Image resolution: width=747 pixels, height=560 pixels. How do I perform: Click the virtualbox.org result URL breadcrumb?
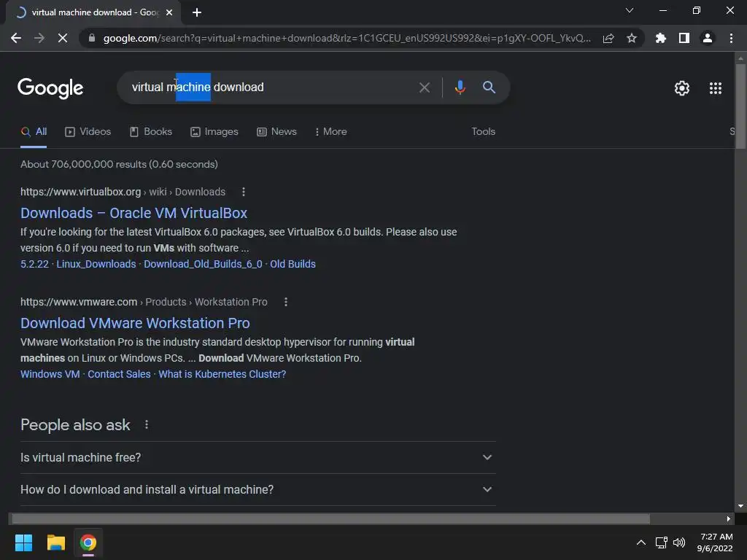point(123,192)
